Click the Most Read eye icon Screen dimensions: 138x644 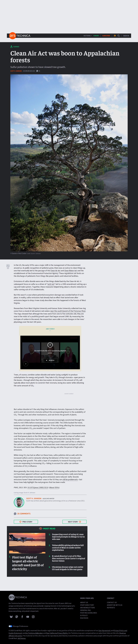point(41,528)
